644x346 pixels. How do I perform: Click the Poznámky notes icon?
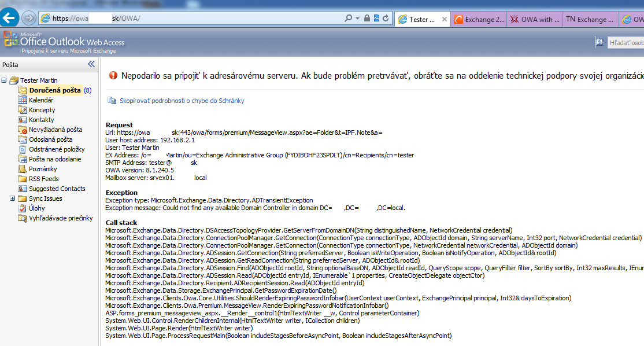23,169
